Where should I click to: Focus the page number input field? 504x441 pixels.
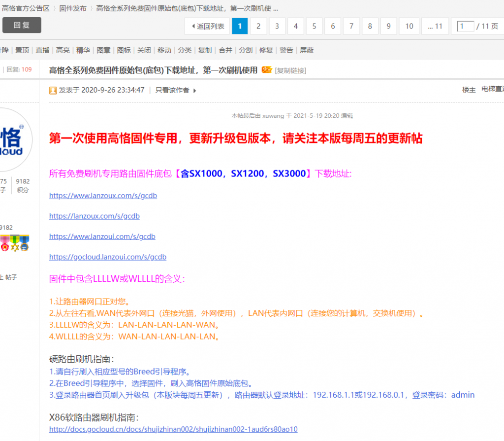click(466, 26)
